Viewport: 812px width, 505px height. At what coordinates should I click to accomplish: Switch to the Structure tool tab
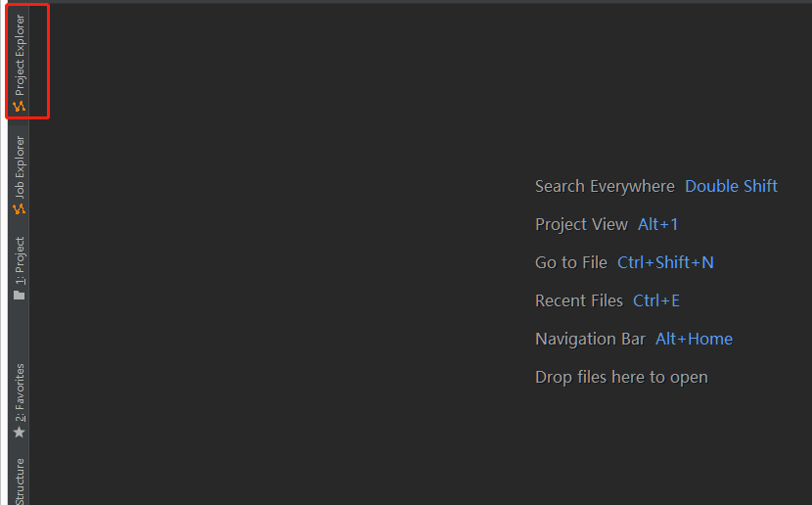(x=20, y=481)
